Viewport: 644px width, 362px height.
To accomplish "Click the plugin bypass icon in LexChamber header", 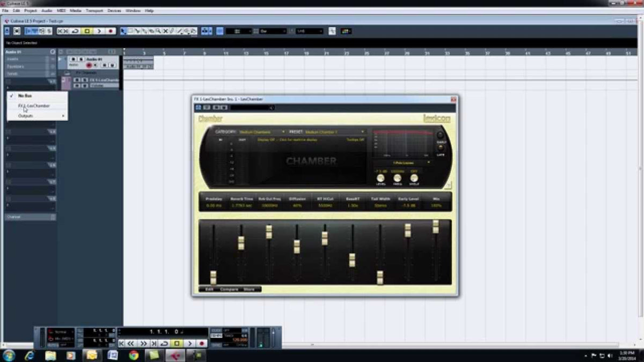I will [x=199, y=107].
